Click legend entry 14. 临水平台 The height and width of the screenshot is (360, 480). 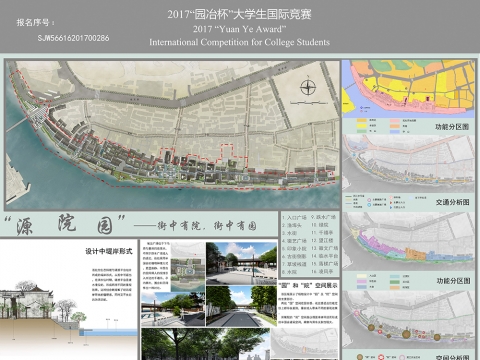coord(324,256)
